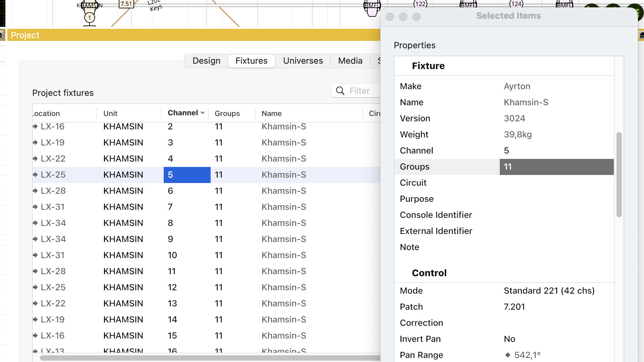Click the 7.51 dimension label box
Image resolution: width=644 pixels, height=362 pixels.
tap(126, 4)
